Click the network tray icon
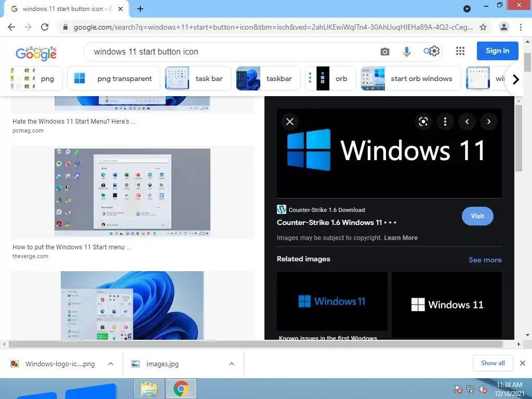Image resolution: width=532 pixels, height=399 pixels. 471,389
